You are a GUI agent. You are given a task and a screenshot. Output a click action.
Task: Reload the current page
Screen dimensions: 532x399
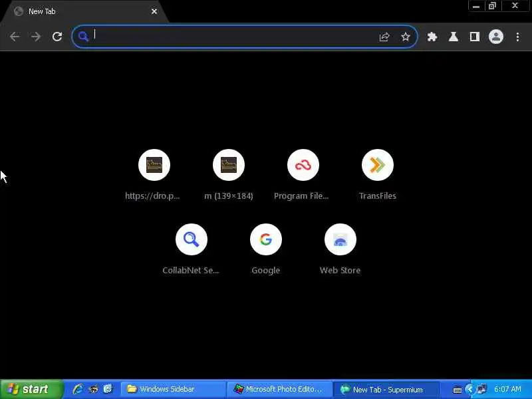(57, 37)
